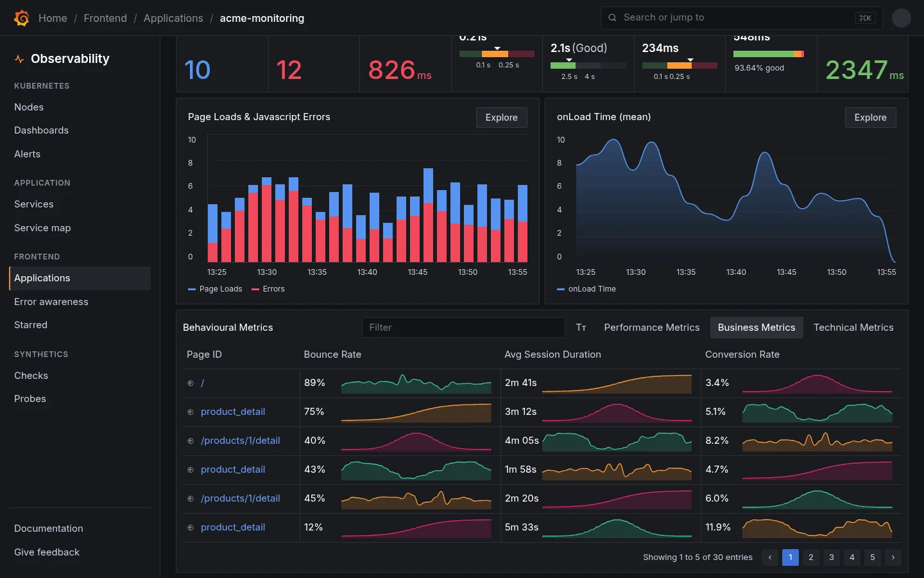Screen dimensions: 924x578
Task: Toggle the case-sensitive Tт filter icon
Action: coord(581,328)
